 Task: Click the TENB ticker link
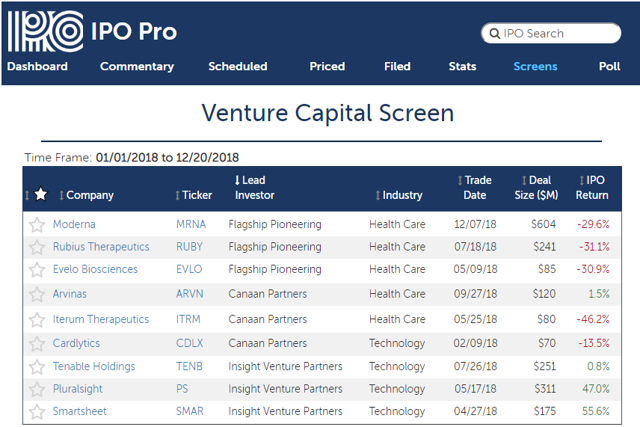pos(189,366)
